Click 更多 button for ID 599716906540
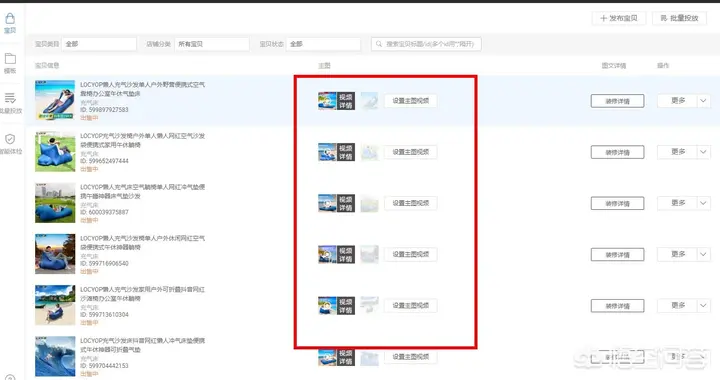 tap(678, 254)
